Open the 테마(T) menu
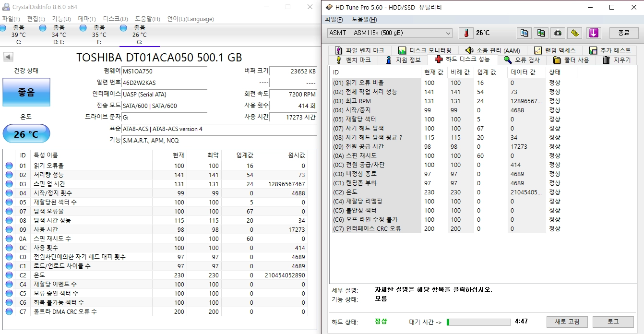This screenshot has height=334, width=644. [87, 19]
